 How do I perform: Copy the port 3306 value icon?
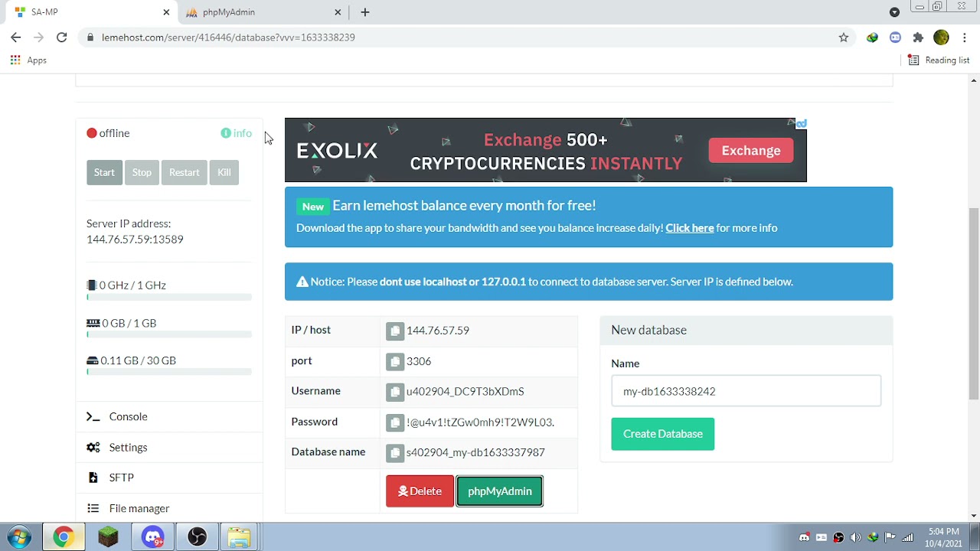click(x=395, y=361)
